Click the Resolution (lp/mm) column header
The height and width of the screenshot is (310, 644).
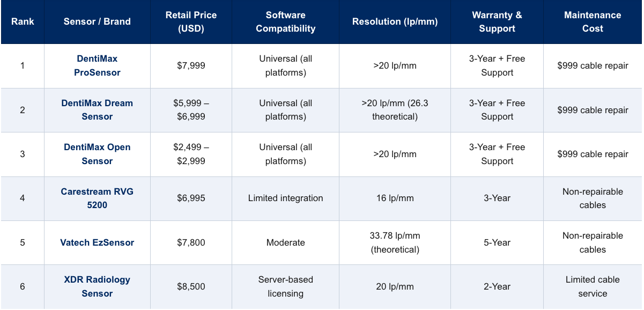[x=395, y=22]
